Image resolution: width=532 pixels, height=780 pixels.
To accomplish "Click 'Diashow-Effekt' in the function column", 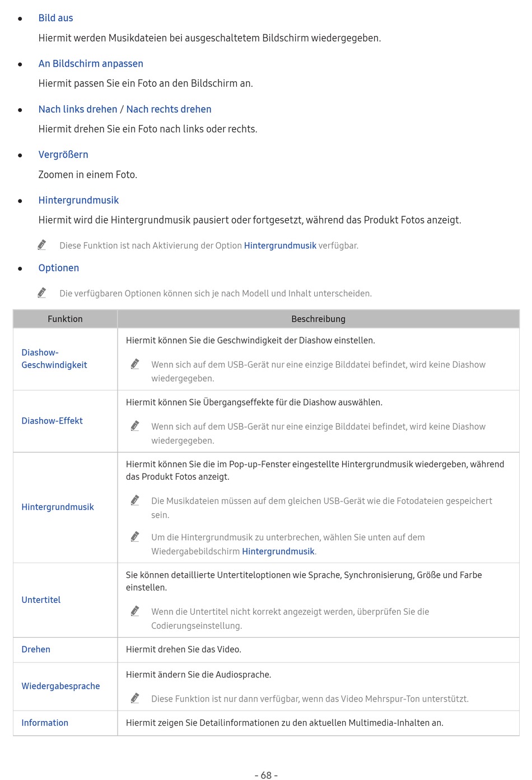I will pyautogui.click(x=52, y=421).
